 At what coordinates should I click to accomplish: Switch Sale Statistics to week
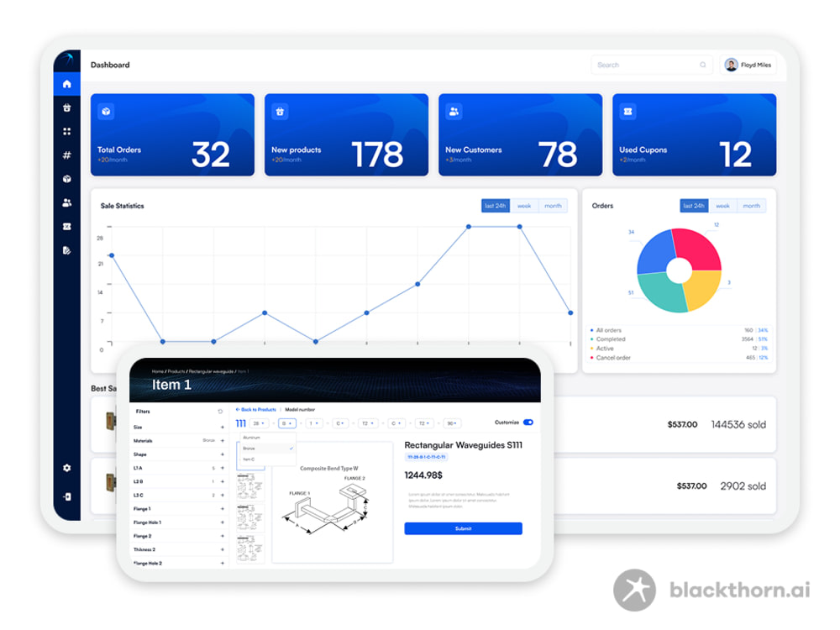(x=524, y=206)
